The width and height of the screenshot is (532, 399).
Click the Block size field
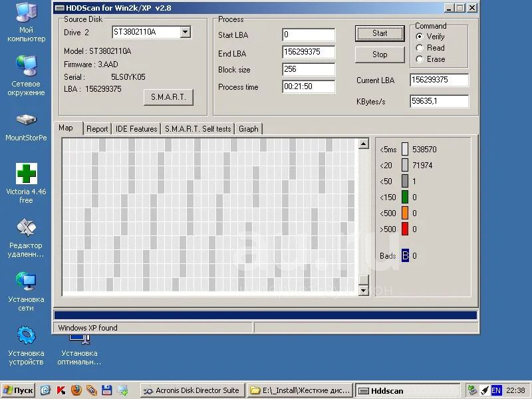[309, 69]
